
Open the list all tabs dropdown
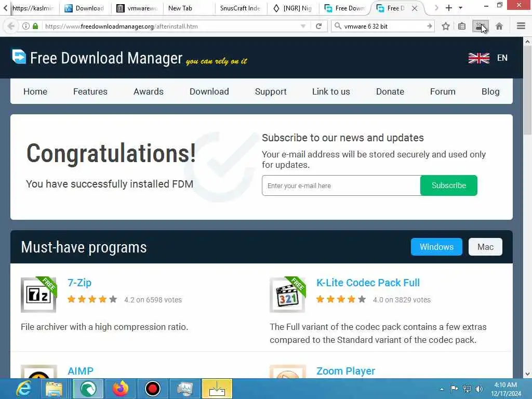pos(460,8)
